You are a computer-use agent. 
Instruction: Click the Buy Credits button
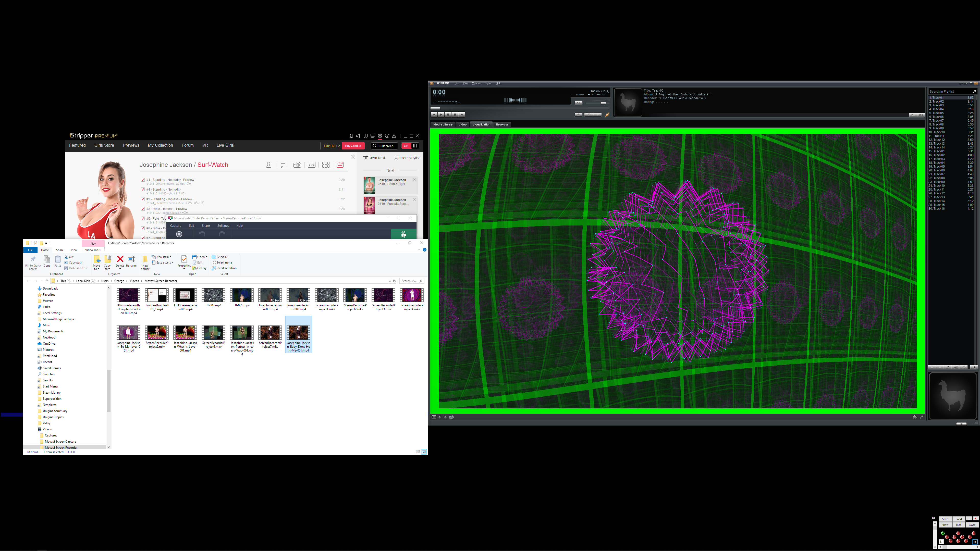tap(353, 146)
